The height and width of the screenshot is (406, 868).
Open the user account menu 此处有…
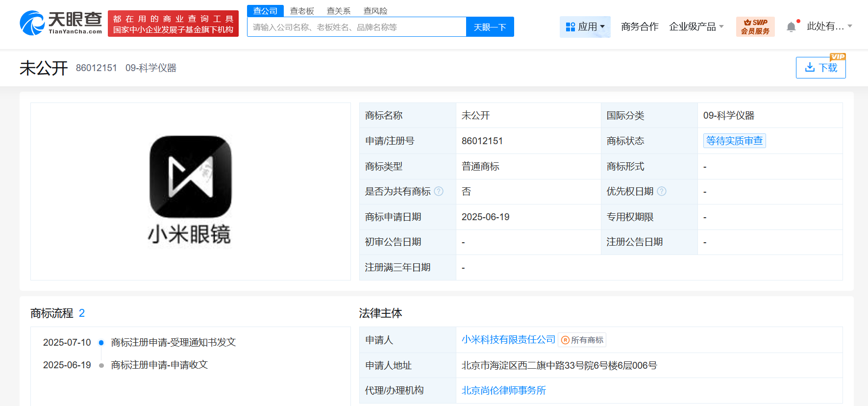pyautogui.click(x=829, y=26)
